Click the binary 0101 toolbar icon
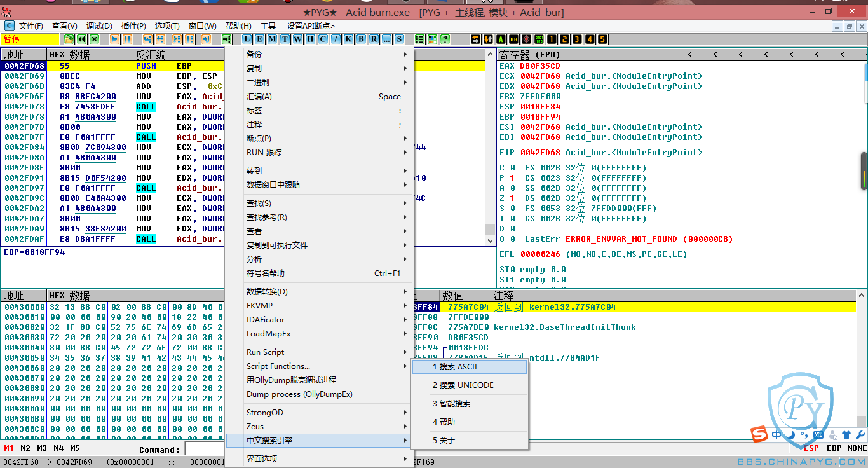 tap(539, 39)
